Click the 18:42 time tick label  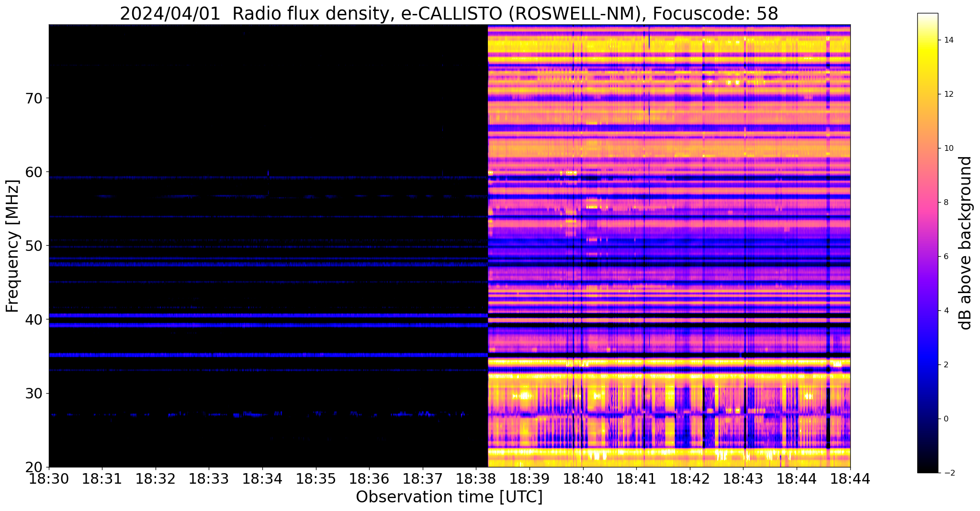pos(690,478)
